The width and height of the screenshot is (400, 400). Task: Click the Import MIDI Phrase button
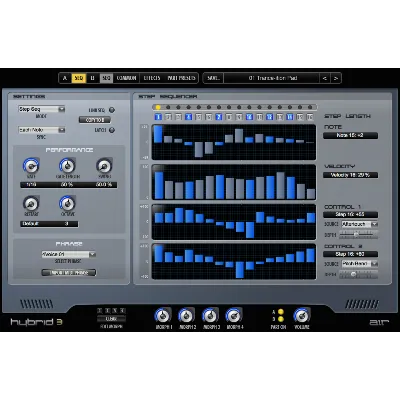pos(69,273)
